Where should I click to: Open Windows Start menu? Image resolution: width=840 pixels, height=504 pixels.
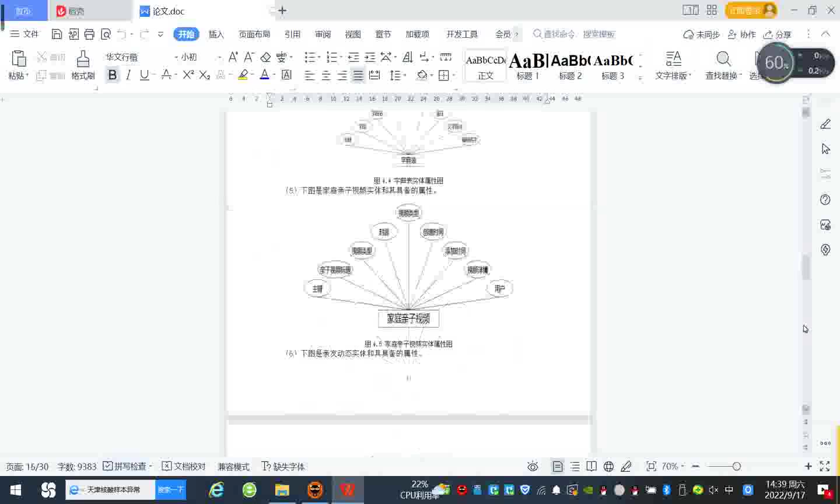[x=16, y=490]
